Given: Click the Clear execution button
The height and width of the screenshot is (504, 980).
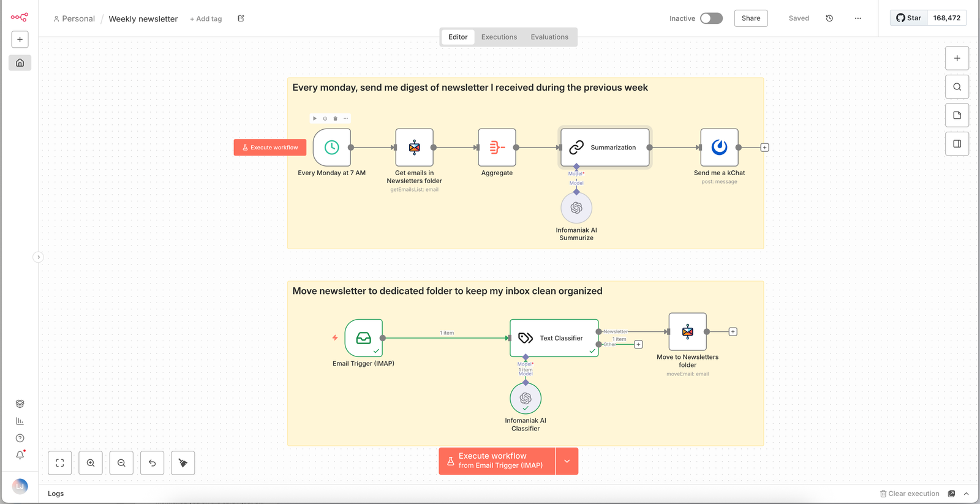Looking at the screenshot, I should 910,494.
